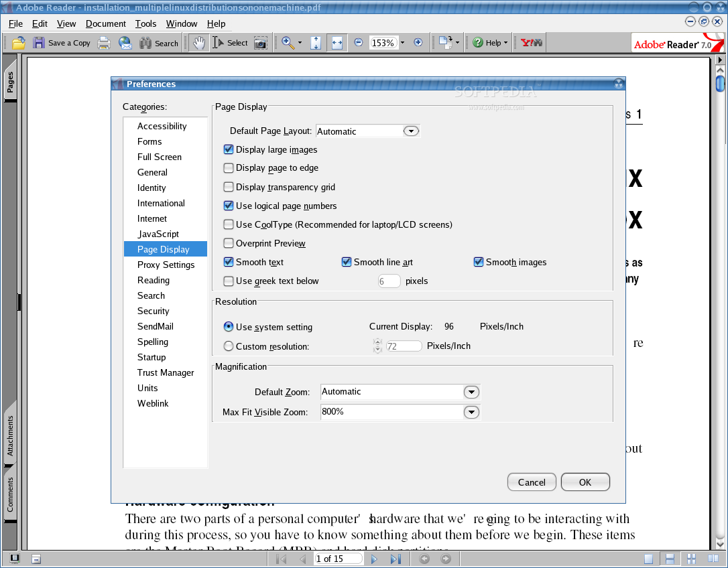The height and width of the screenshot is (568, 728).
Task: Select the Custom resolution radio button
Action: click(x=229, y=346)
